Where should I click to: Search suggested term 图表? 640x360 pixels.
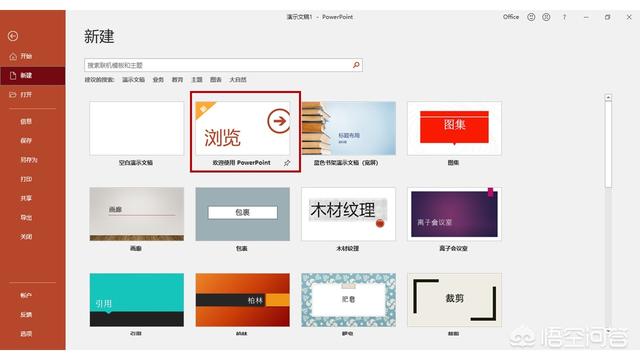216,80
